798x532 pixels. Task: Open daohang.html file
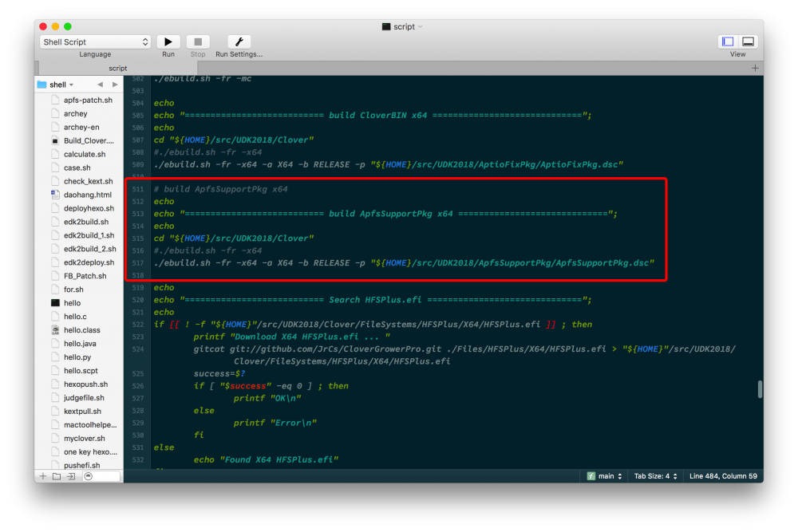pyautogui.click(x=88, y=195)
